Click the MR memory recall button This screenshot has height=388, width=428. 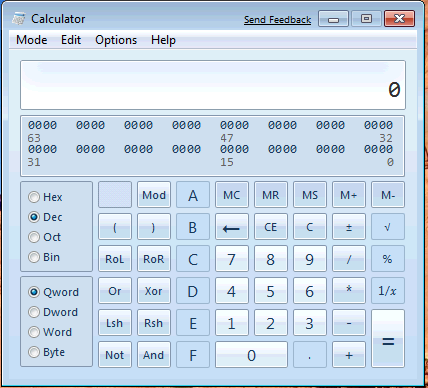(271, 195)
